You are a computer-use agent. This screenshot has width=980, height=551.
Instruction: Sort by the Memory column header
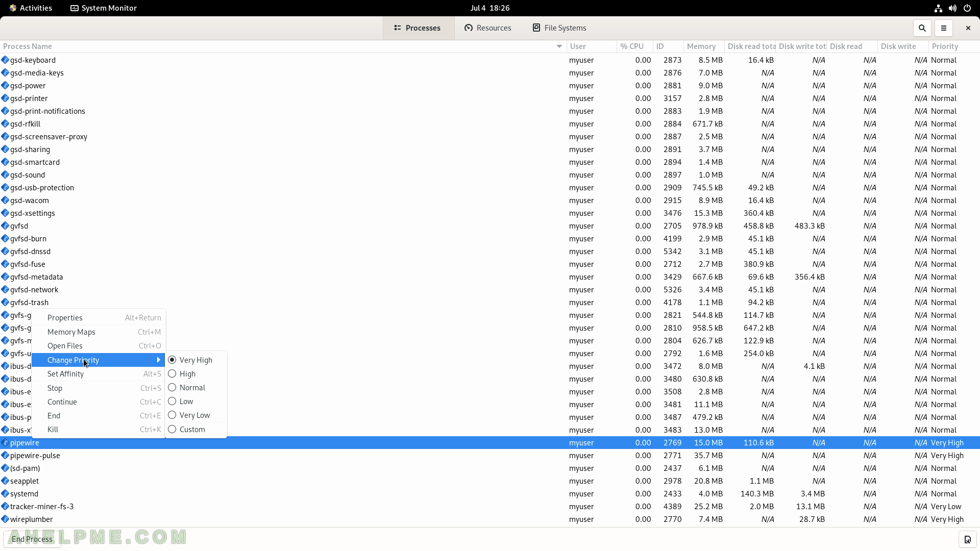(x=704, y=46)
